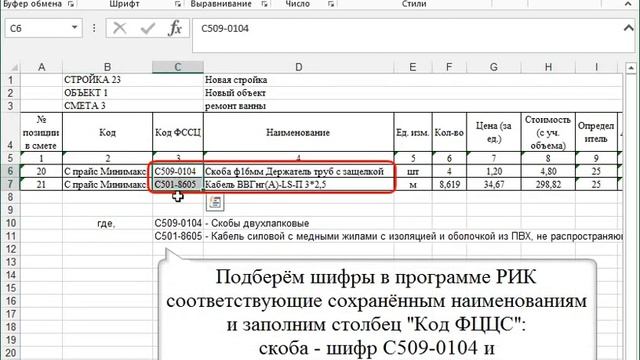Select the cost cell 298,82
640x360 pixels.
tap(548, 184)
